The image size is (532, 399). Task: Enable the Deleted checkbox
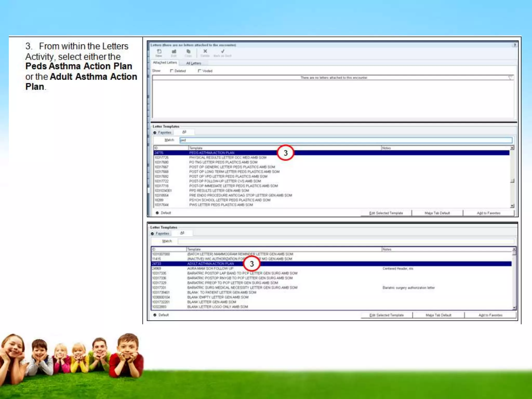point(171,71)
